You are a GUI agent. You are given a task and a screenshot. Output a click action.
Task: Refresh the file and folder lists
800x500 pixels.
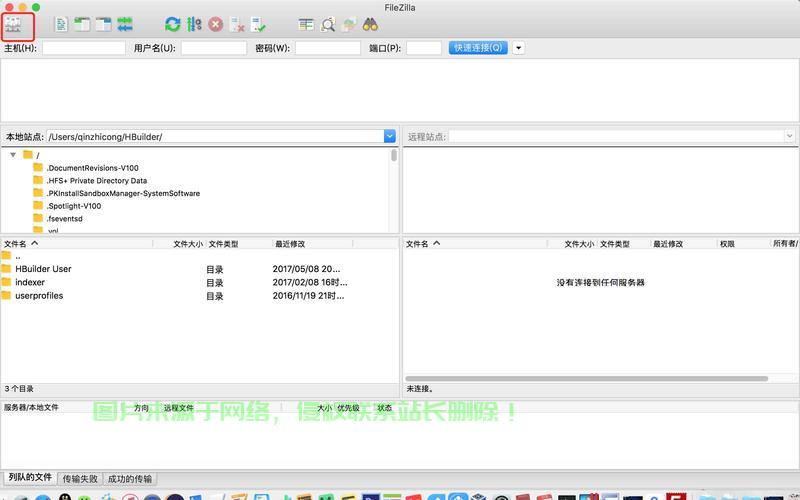tap(173, 24)
